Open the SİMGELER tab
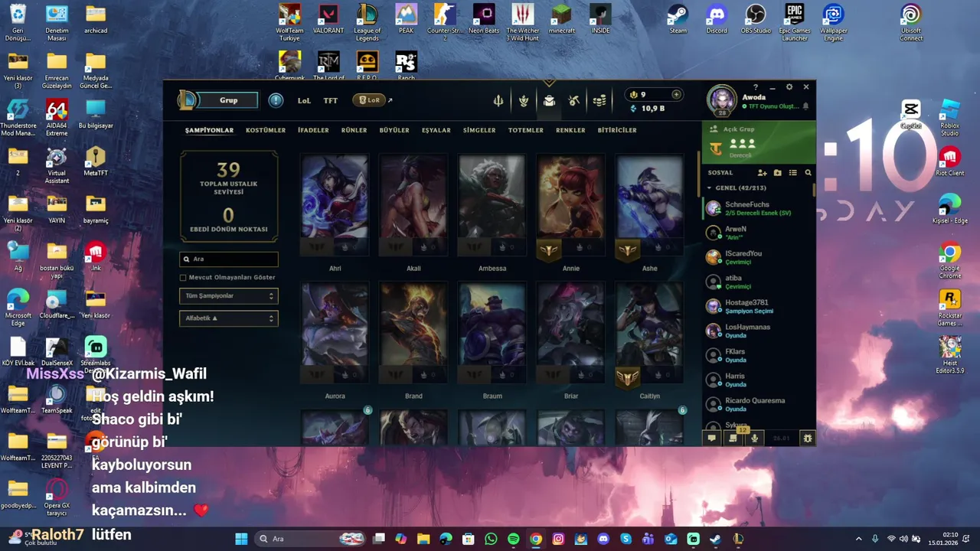 [x=479, y=130]
